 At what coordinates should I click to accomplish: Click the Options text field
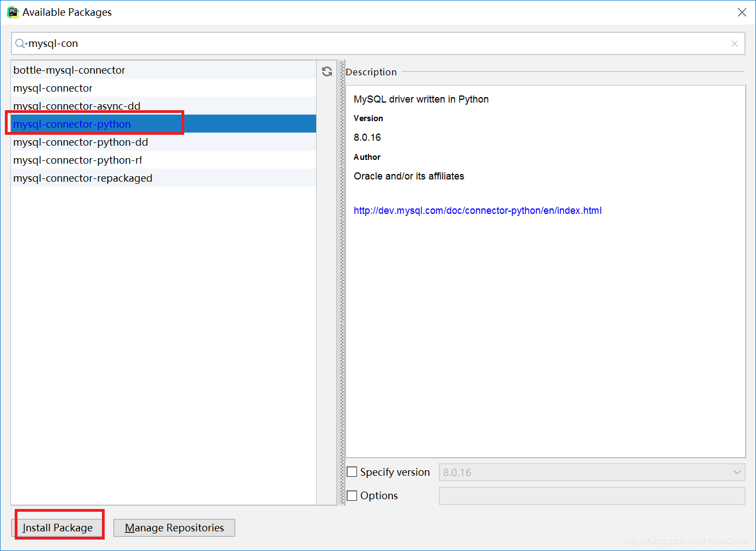click(x=592, y=496)
